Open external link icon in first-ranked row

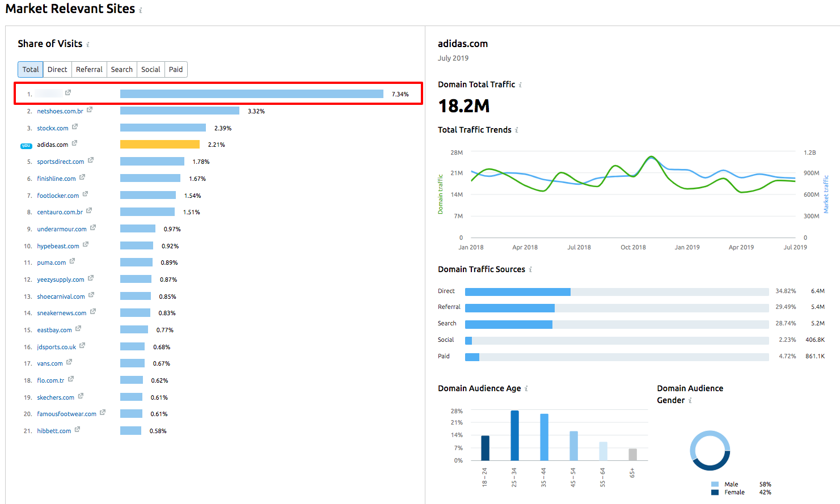(x=68, y=92)
